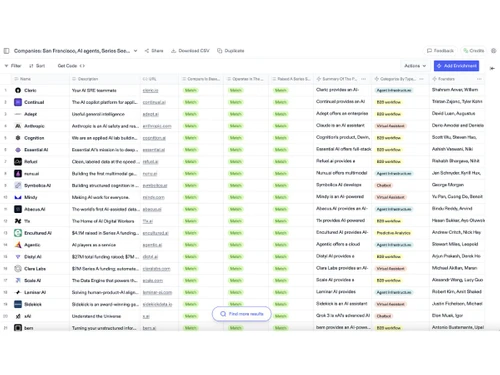
Task: Click Symbolica AI's Chatbot category tag
Action: click(x=384, y=185)
